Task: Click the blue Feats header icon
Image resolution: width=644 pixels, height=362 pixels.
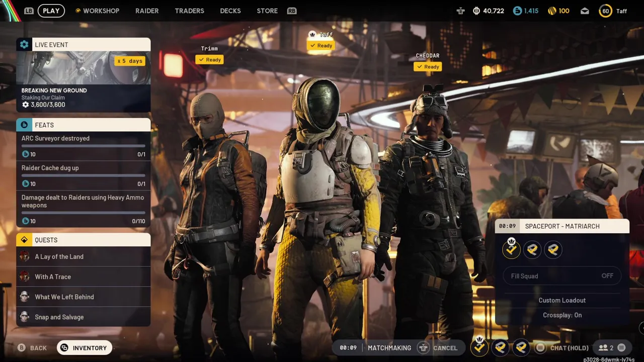Action: (24, 125)
